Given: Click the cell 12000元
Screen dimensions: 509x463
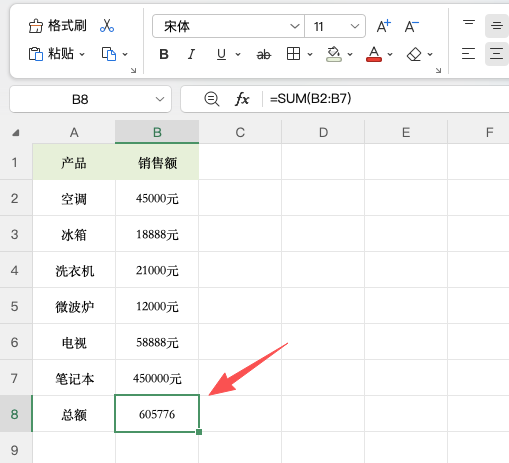Looking at the screenshot, I should [x=157, y=306].
